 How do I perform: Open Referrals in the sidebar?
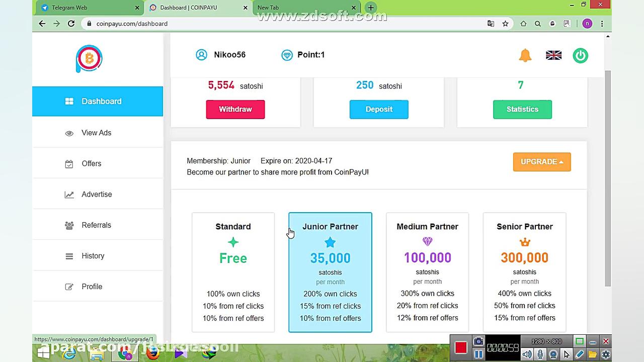[98, 225]
